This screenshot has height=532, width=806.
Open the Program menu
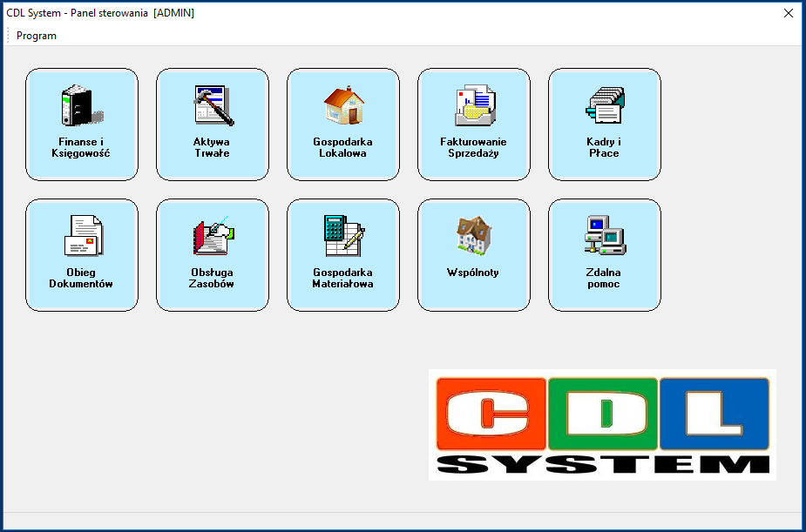[x=37, y=36]
